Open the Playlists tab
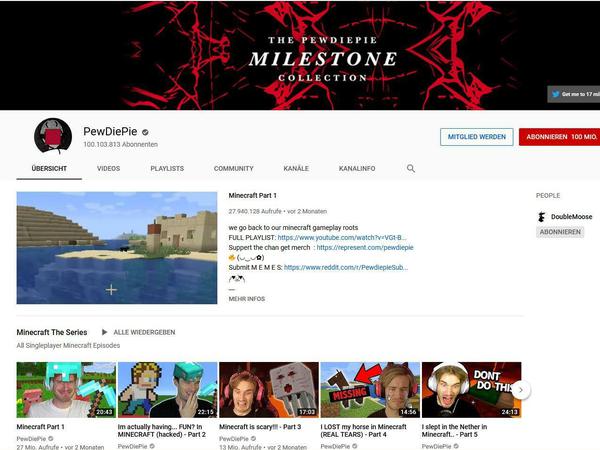This screenshot has height=450, width=600. 167,168
